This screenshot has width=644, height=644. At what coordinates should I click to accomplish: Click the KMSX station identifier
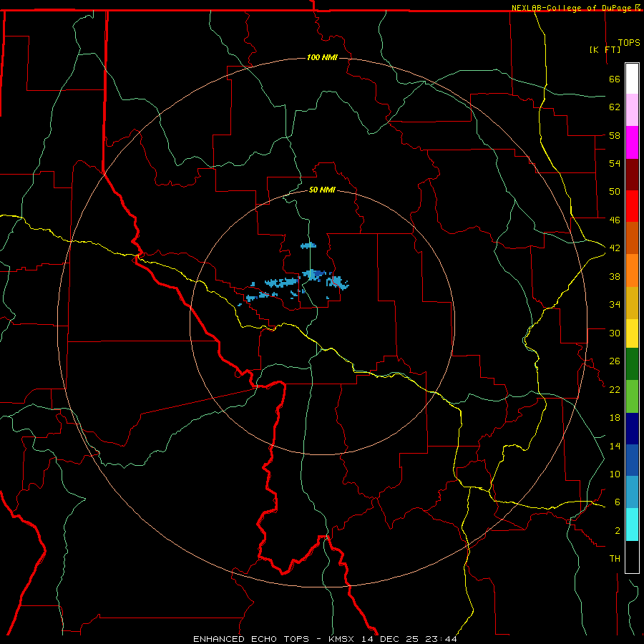pyautogui.click(x=343, y=639)
